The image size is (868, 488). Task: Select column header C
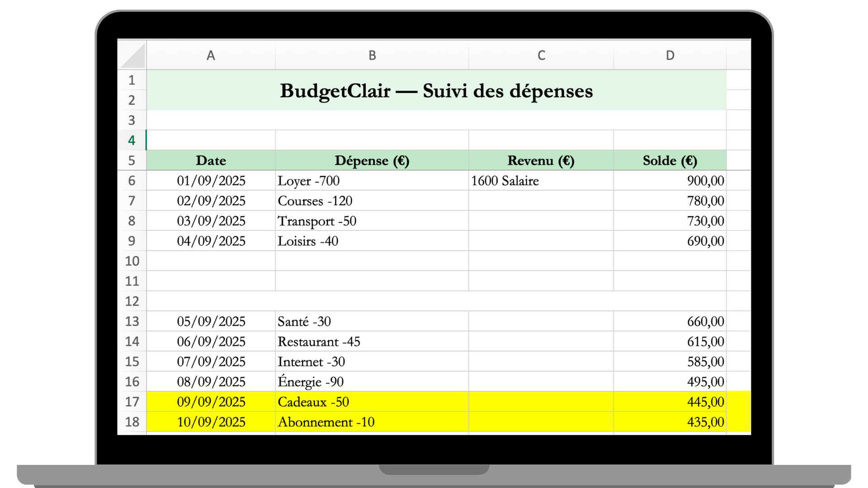pos(541,55)
